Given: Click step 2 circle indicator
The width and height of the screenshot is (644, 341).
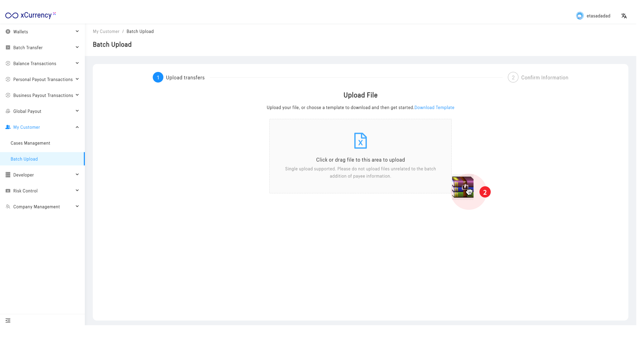Looking at the screenshot, I should click(x=513, y=78).
